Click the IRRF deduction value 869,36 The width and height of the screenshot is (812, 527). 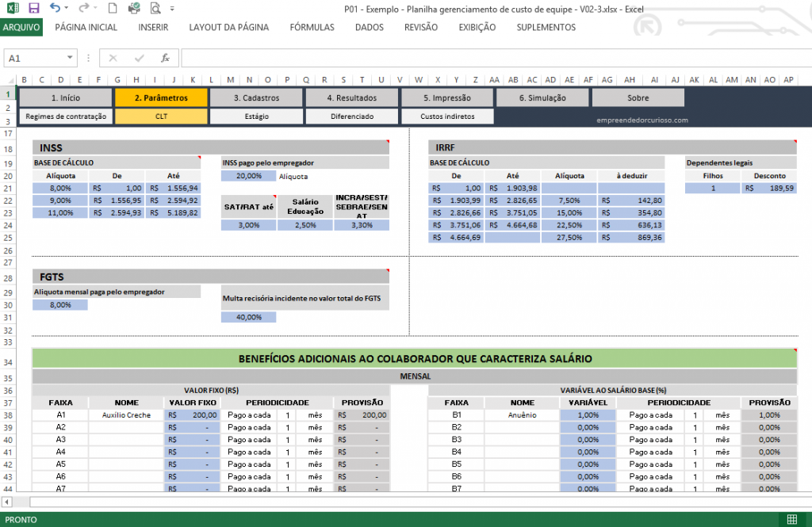pyautogui.click(x=630, y=238)
